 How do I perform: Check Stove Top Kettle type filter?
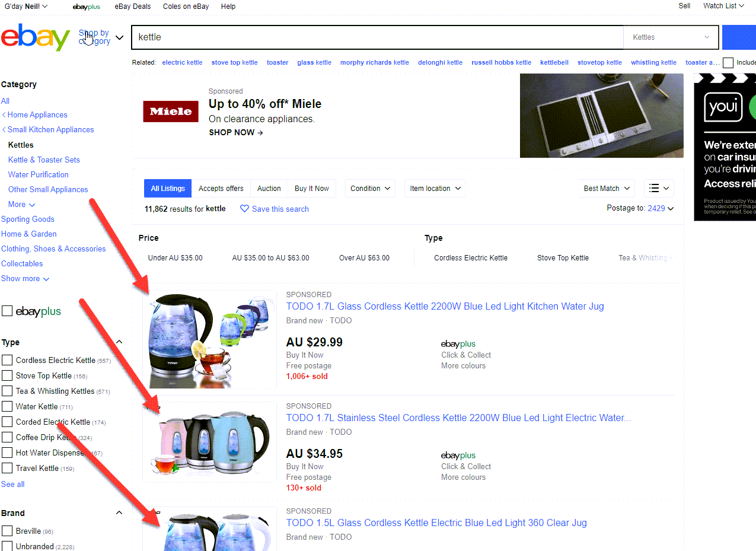[7, 375]
